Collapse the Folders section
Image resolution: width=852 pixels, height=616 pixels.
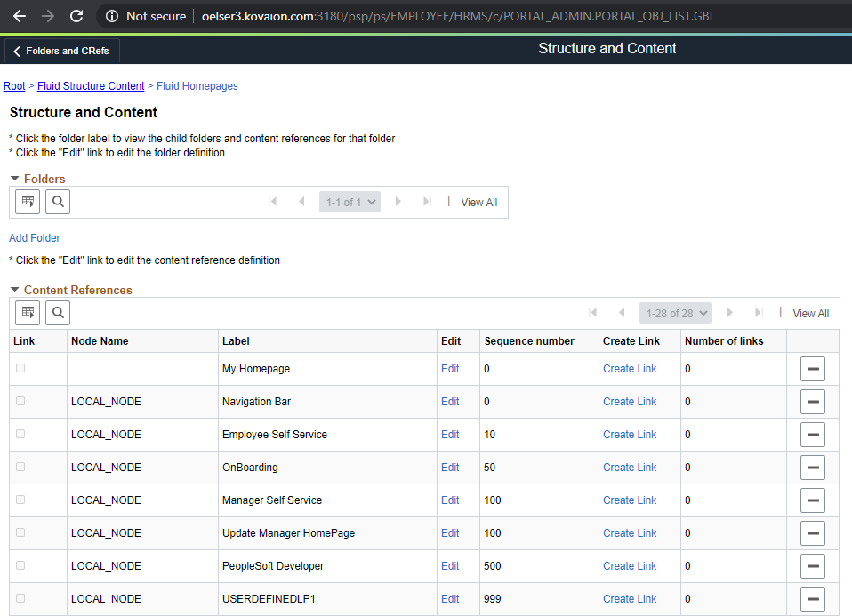point(14,179)
